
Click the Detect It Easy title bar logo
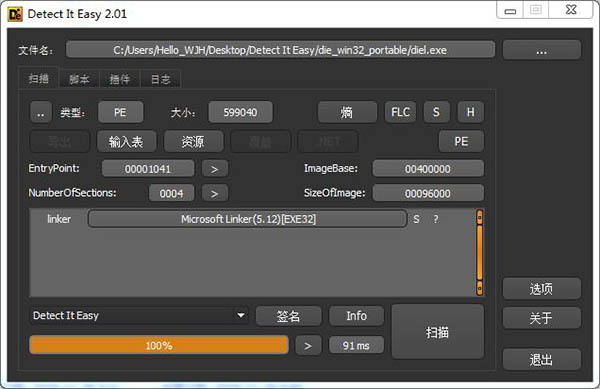tap(15, 14)
